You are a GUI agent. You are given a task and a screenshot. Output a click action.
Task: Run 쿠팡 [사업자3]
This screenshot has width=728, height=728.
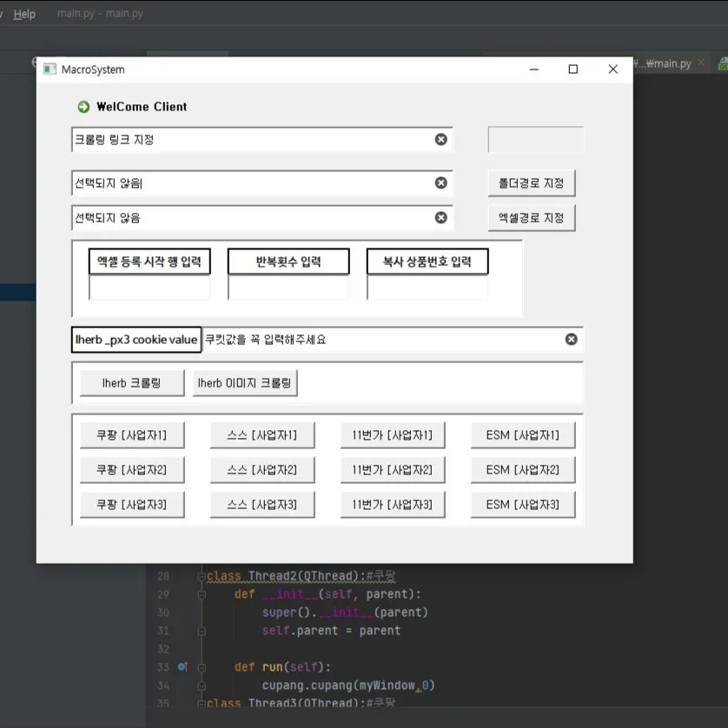point(132,505)
